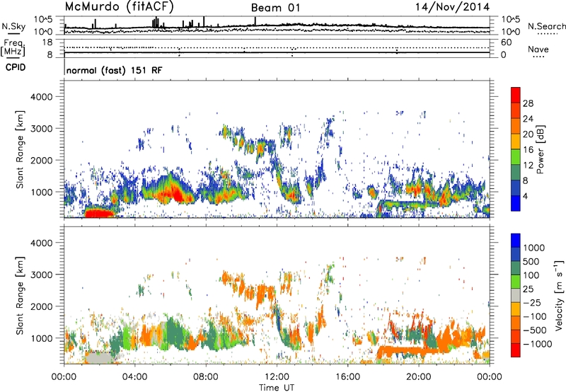The image size is (566, 392).
Task: Click the red top segment of Power colorbar
Action: (516, 95)
